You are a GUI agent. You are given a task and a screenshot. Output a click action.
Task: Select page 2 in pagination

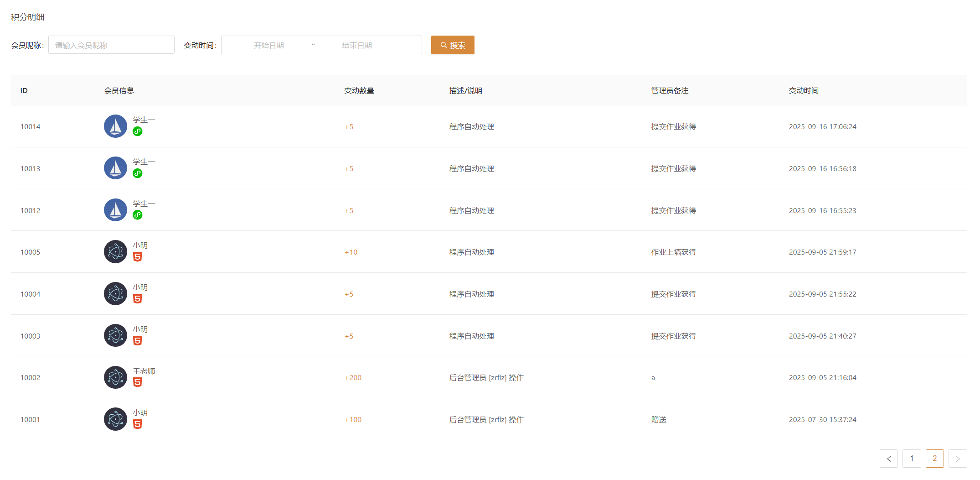(934, 459)
